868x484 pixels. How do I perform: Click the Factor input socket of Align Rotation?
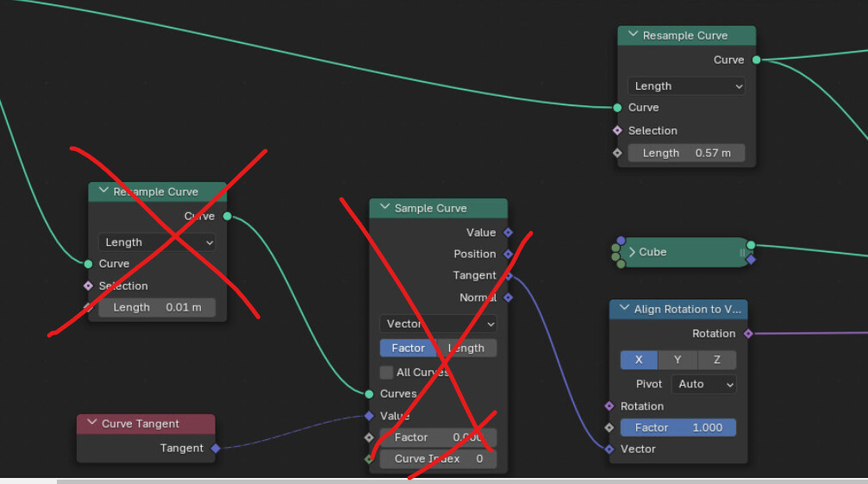(609, 428)
